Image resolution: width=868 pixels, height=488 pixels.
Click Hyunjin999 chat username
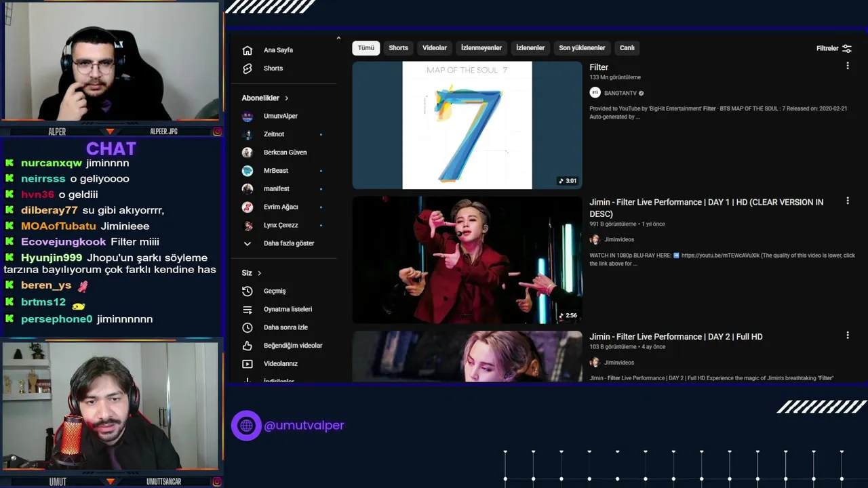tap(52, 258)
